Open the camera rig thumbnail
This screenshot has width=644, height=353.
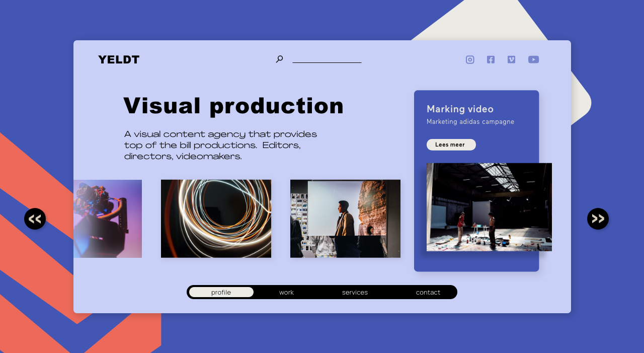108,219
